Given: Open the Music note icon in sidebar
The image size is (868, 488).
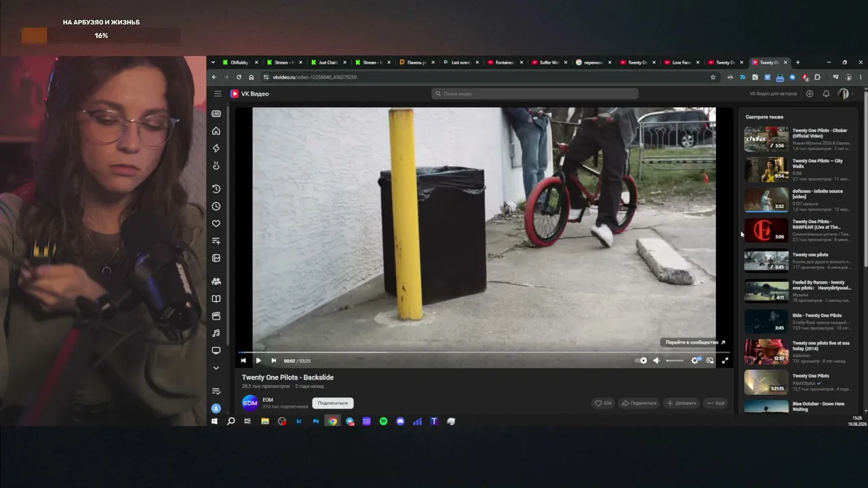Looking at the screenshot, I should click(x=216, y=333).
